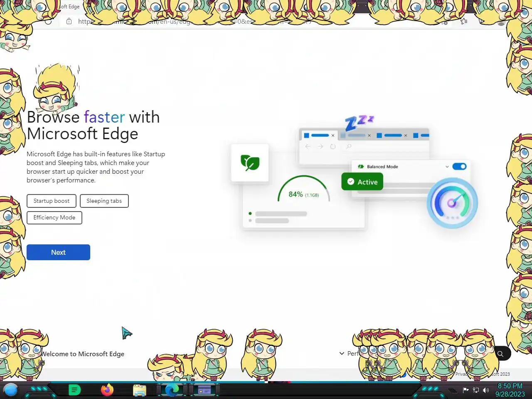Viewport: 532px width, 399px height.
Task: Open File Explorer from the taskbar
Action: click(x=140, y=390)
